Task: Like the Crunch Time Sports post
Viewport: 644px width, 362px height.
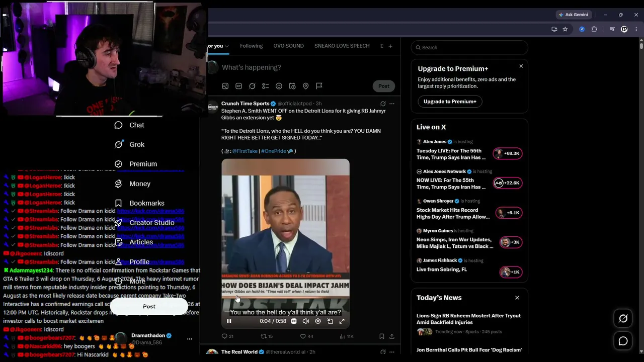Action: click(x=306, y=336)
